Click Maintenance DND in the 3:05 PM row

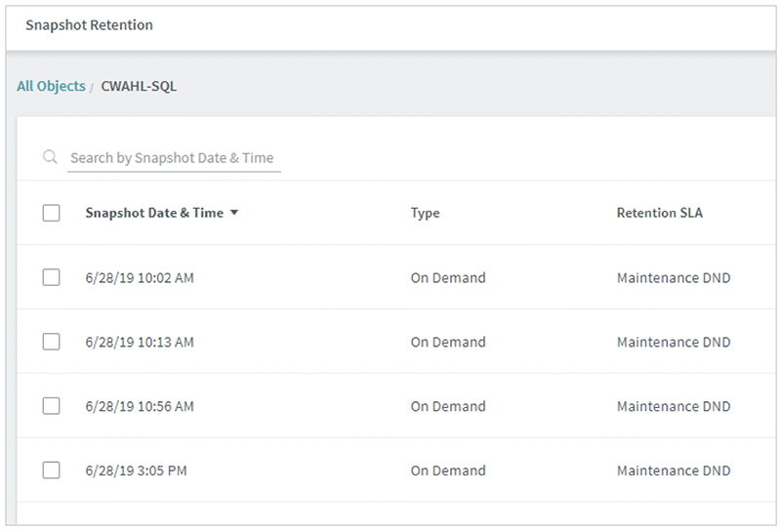[674, 471]
